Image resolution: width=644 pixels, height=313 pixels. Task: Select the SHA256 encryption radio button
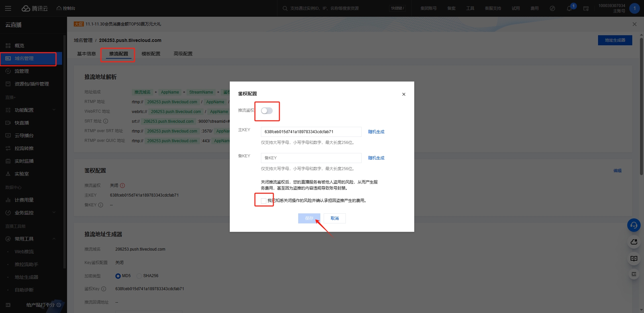click(x=139, y=276)
